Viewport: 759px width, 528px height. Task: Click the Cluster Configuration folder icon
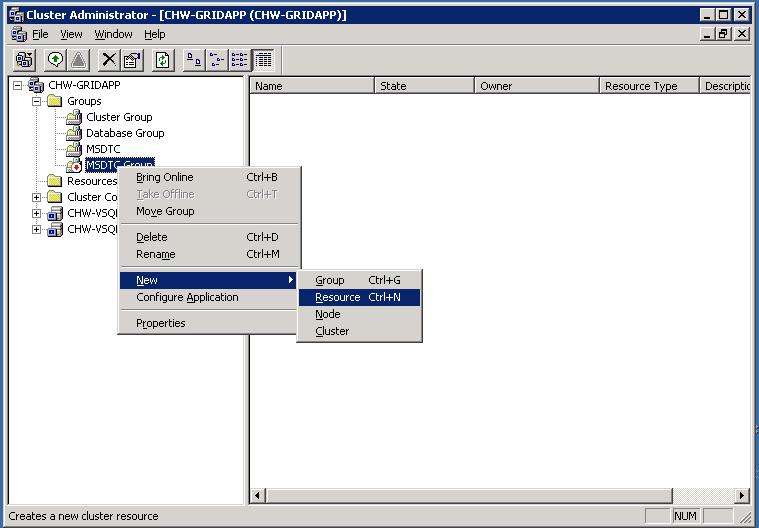55,197
